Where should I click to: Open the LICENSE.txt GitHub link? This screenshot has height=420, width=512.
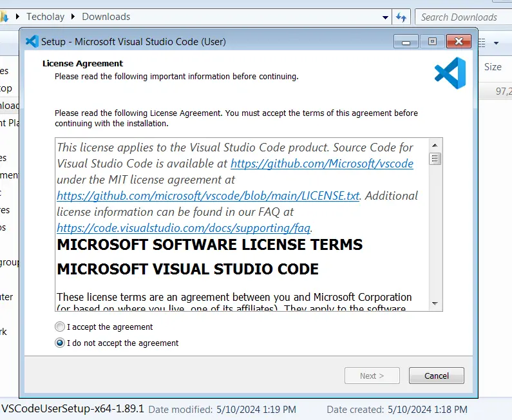208,196
